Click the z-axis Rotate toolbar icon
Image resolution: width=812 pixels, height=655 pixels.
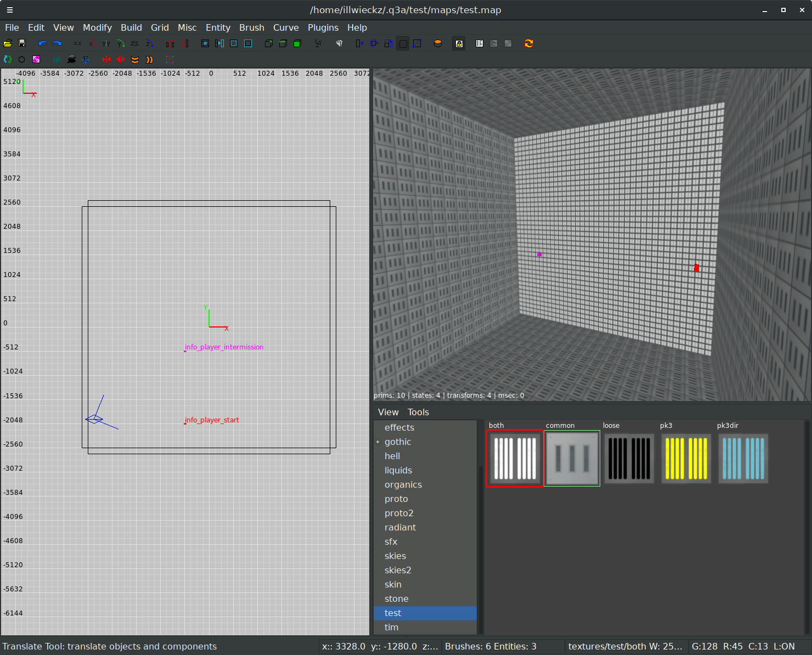coord(149,43)
